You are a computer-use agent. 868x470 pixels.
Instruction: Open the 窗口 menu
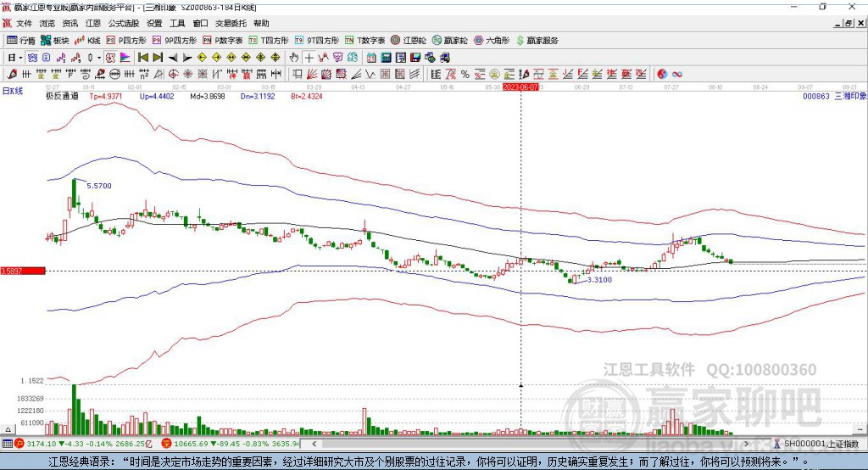click(x=200, y=23)
